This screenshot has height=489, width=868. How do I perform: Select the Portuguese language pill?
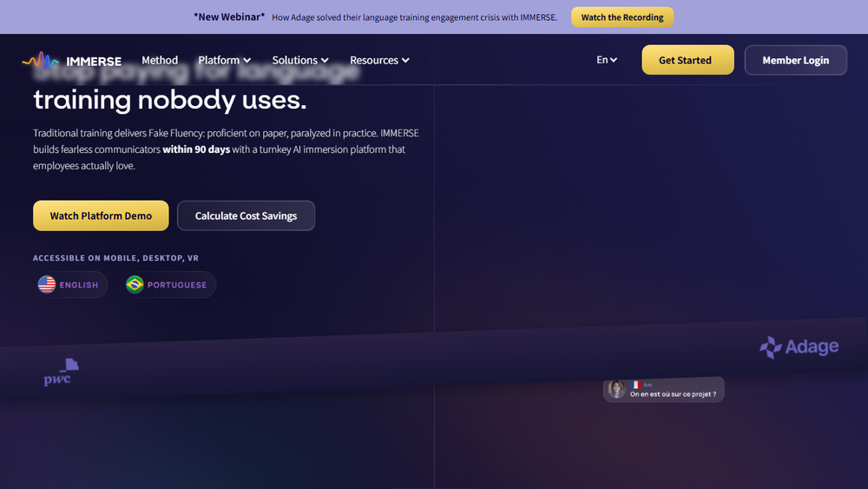point(168,285)
